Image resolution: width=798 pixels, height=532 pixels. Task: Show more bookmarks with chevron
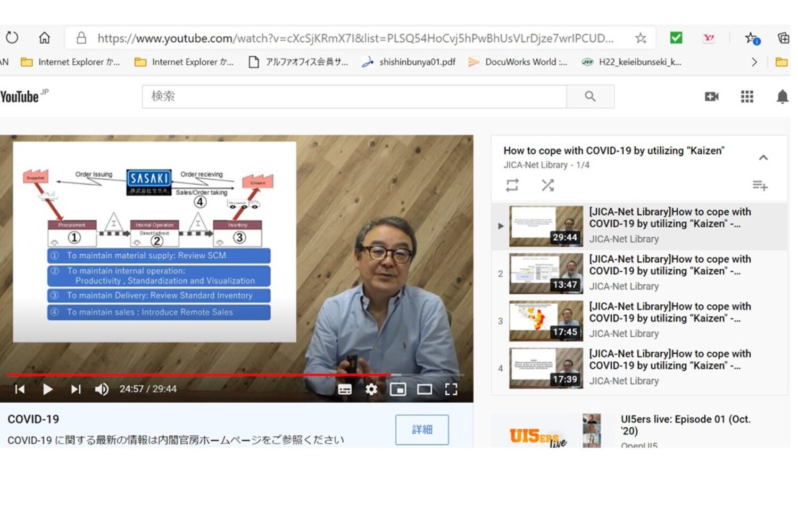pyautogui.click(x=754, y=62)
